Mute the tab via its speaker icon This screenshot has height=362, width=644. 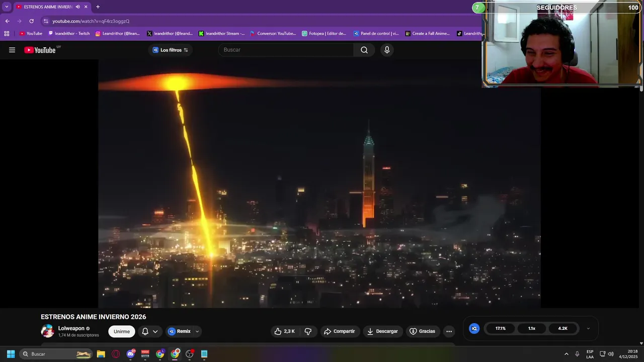pyautogui.click(x=77, y=7)
